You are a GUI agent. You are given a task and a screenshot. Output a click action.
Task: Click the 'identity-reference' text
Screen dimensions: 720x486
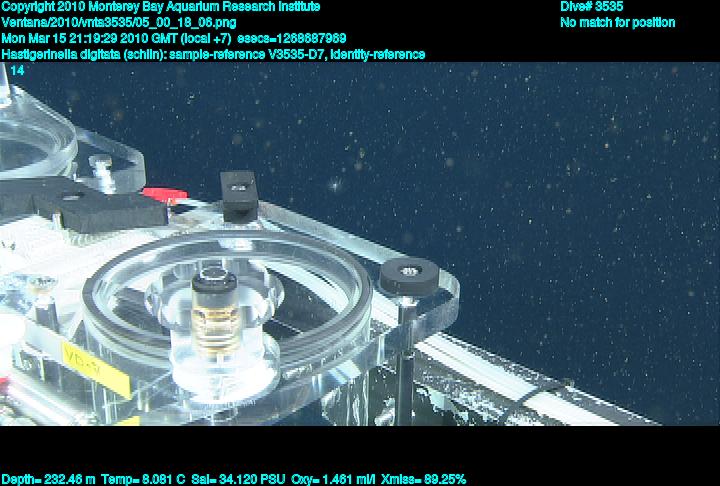(x=378, y=55)
